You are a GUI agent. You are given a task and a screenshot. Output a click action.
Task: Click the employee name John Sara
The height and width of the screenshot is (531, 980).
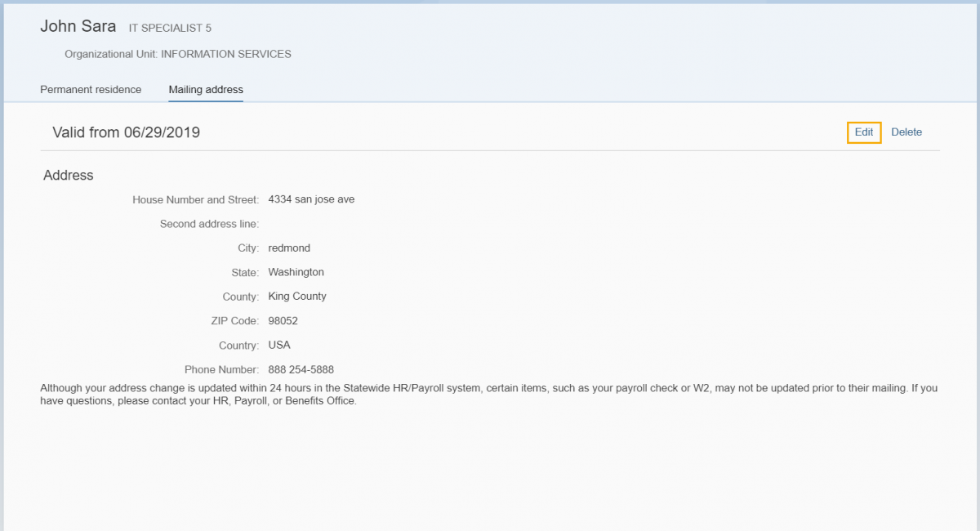78,27
